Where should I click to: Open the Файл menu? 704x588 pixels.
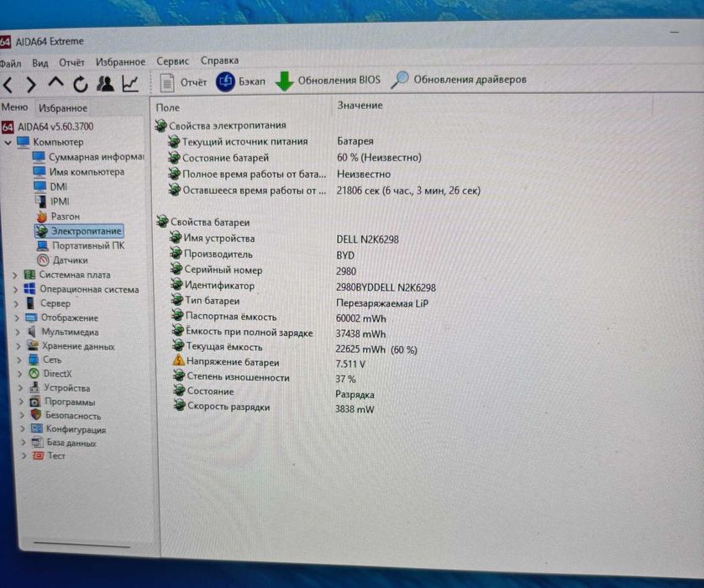10,64
